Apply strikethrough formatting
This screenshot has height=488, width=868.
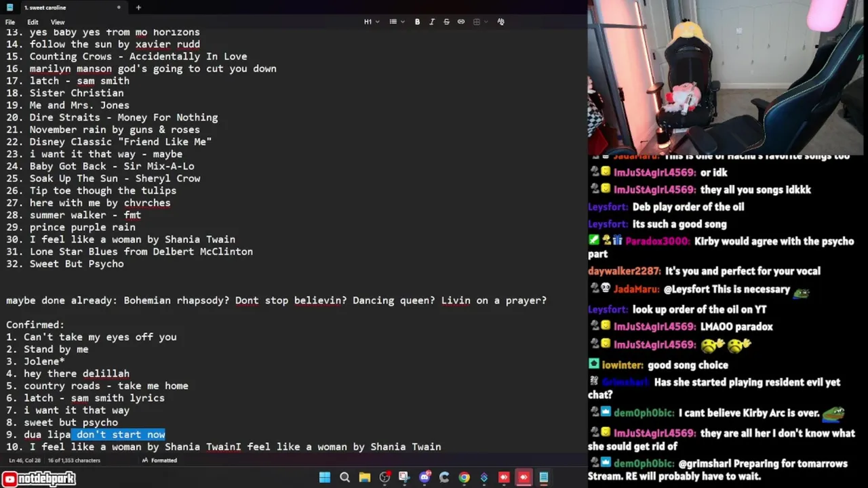(446, 22)
